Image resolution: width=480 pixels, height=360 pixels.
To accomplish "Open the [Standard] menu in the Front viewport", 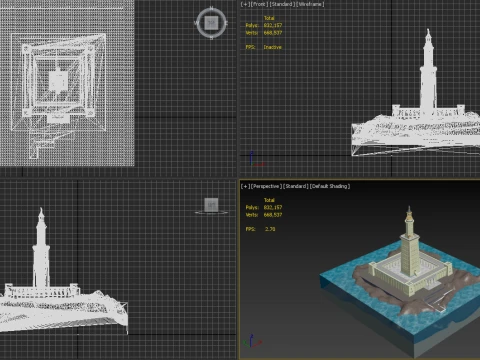I will 282,4.
